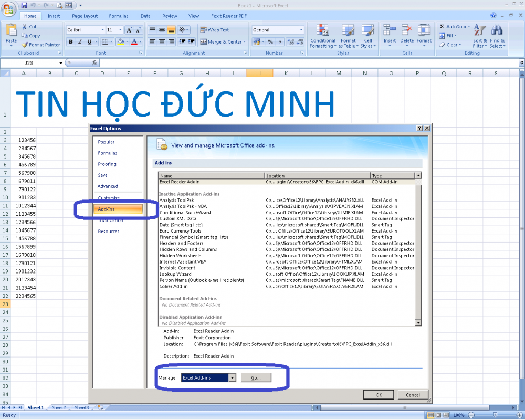This screenshot has width=525, height=420.
Task: Open Cell Styles gallery
Action: coord(368,36)
